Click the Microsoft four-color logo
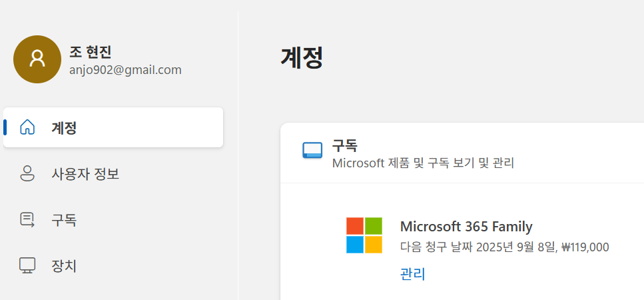This screenshot has height=300, width=644. [364, 235]
